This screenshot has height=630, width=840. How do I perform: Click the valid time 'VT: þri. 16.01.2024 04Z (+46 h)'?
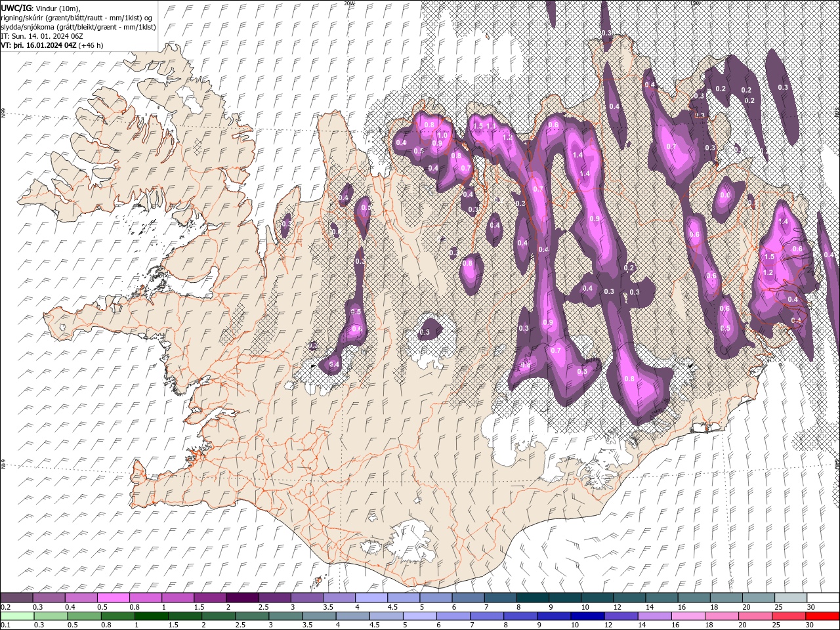pos(52,45)
